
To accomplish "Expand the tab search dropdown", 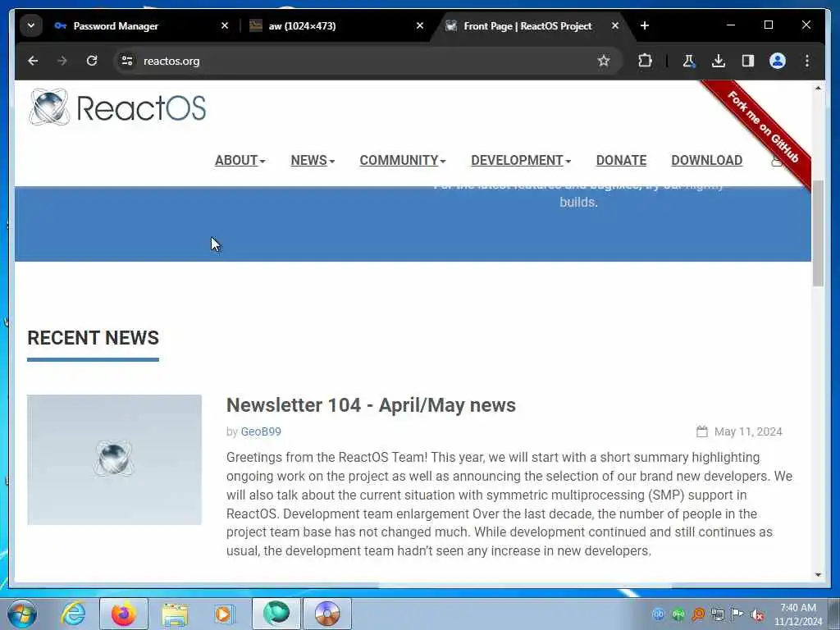I will click(x=31, y=25).
